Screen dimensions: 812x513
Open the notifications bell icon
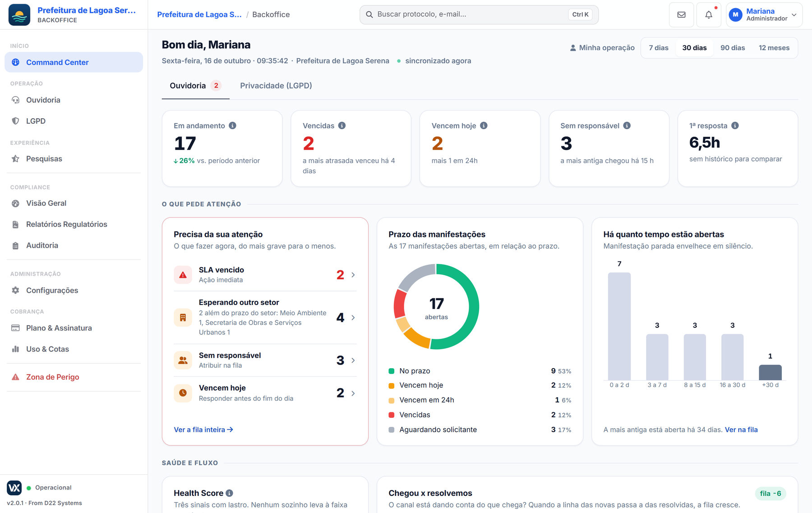(x=709, y=14)
